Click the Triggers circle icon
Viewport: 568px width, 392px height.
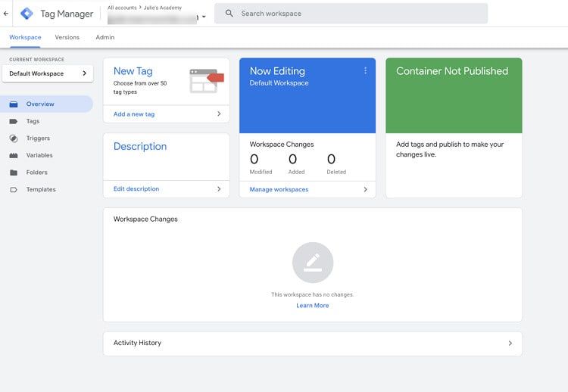coord(14,138)
